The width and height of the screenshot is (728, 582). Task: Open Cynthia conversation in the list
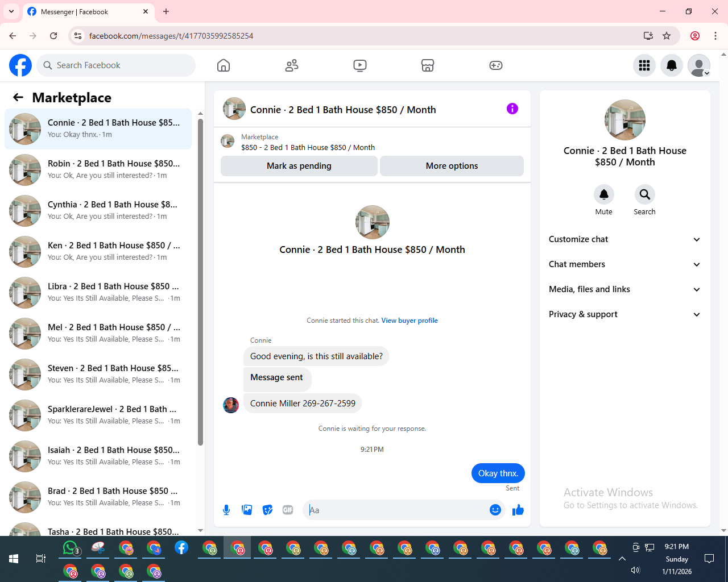(x=98, y=211)
